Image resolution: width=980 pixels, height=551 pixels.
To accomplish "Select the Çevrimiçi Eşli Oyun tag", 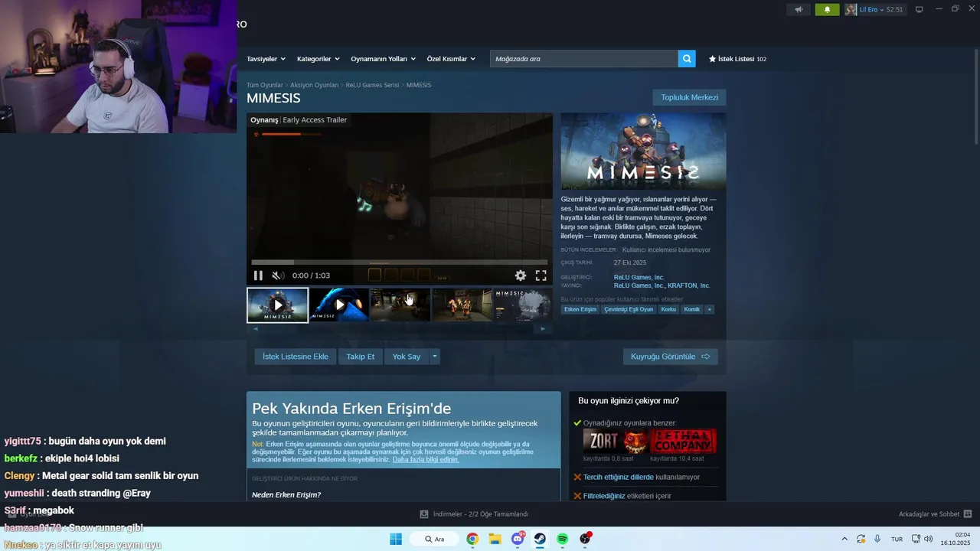I will [x=629, y=309].
